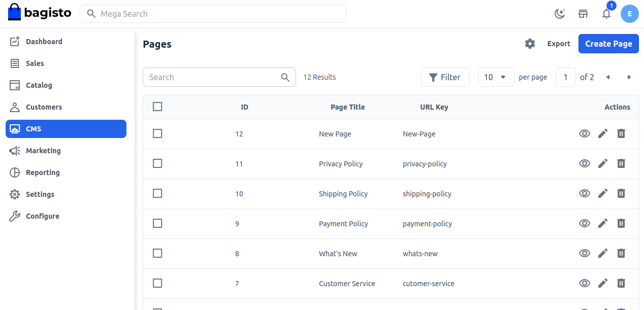Export the pages list
This screenshot has width=644, height=310.
tap(559, 44)
